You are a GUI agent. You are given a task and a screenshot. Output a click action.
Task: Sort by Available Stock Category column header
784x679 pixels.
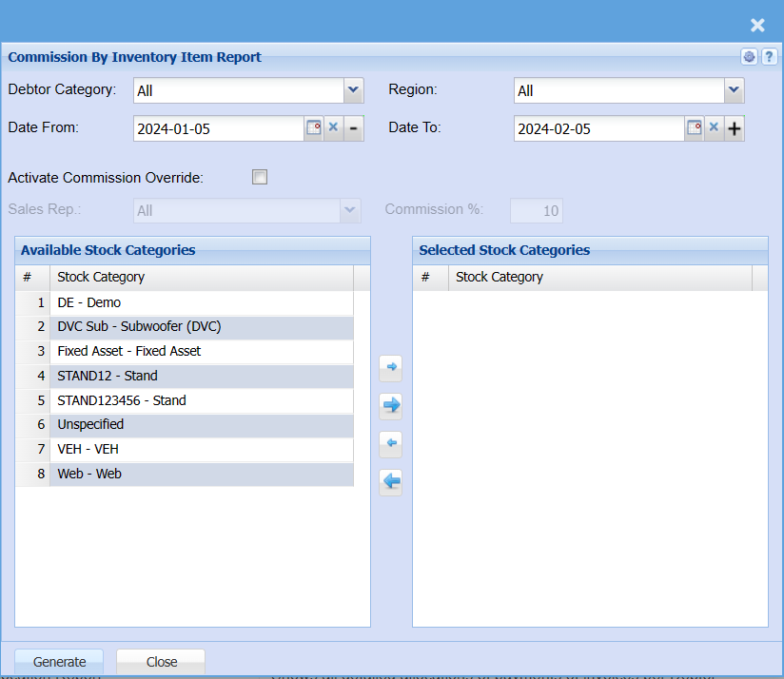coord(200,277)
